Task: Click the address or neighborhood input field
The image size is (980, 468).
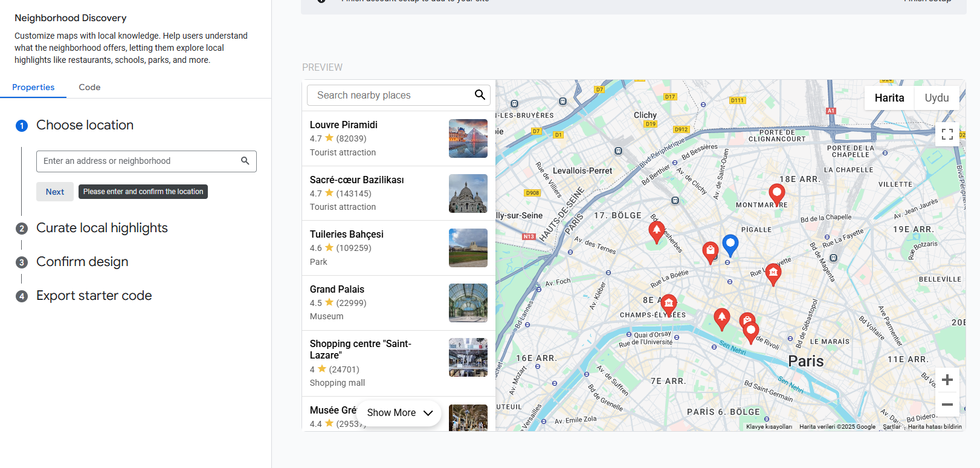Action: coord(146,161)
